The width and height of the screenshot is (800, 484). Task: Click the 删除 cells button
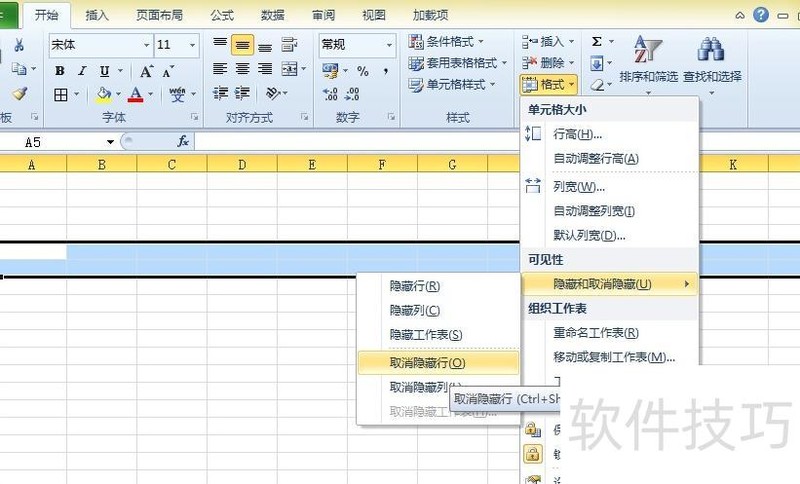point(548,63)
